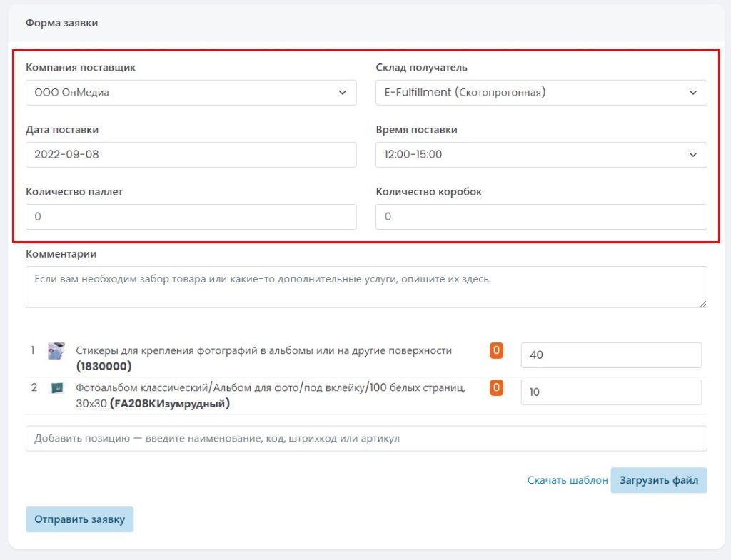Click the photo album product thumbnail
Viewport: 731px width, 560px height.
(x=56, y=388)
